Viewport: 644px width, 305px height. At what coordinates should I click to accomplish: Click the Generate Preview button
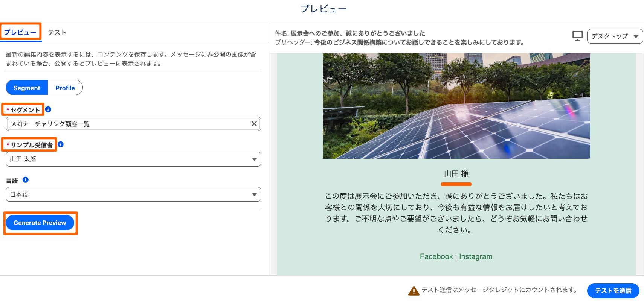point(40,223)
